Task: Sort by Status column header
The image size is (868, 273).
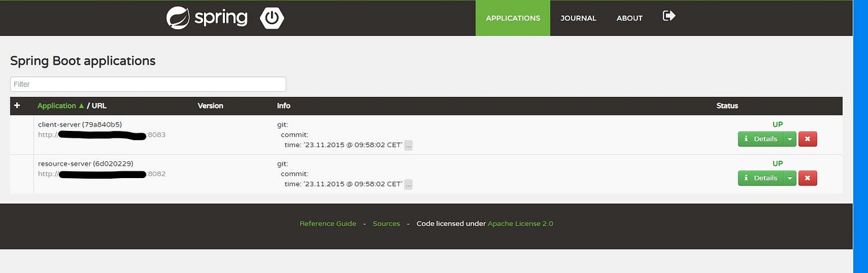Action: 727,105
